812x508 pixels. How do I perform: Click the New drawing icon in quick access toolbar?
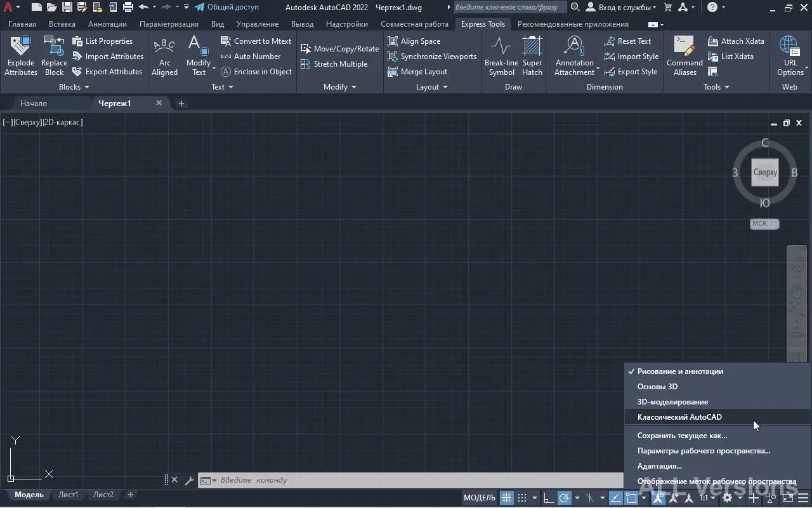tap(36, 8)
